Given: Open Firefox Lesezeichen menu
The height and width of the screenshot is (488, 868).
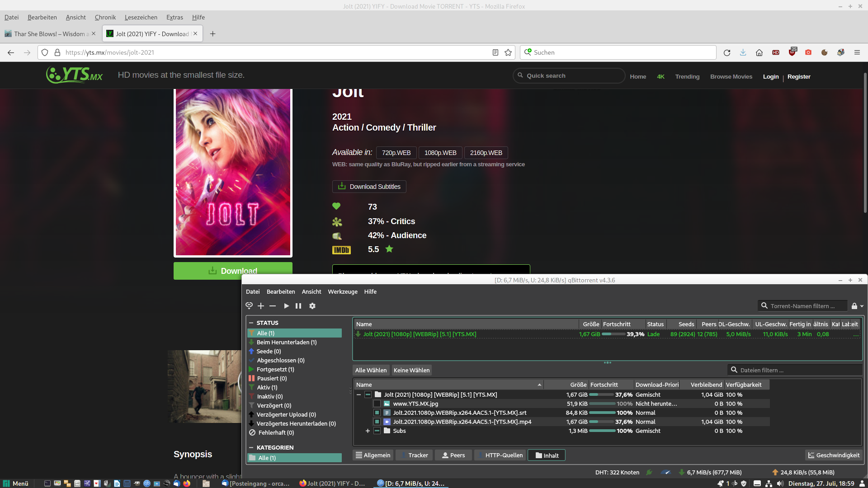Looking at the screenshot, I should [x=141, y=17].
